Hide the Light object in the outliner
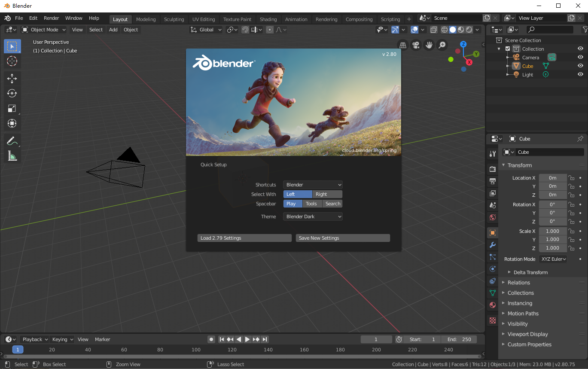The height and width of the screenshot is (369, 588). 580,74
